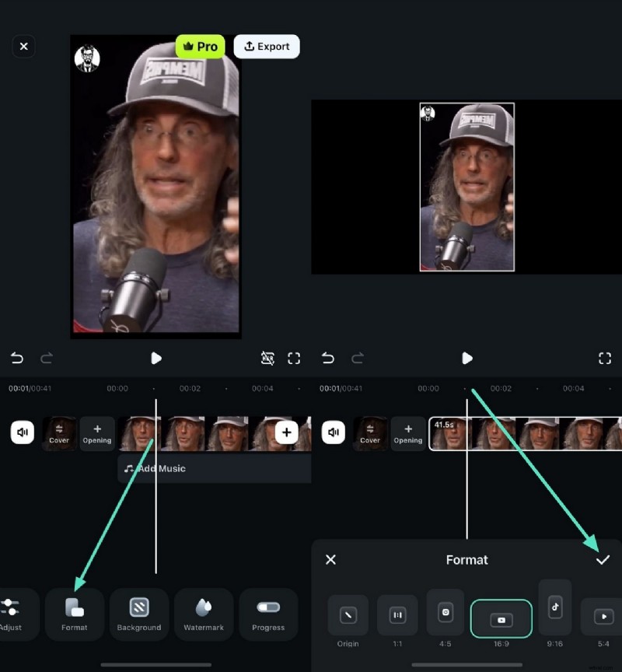The image size is (622, 672).
Task: Open the Adjust tool
Action: coord(12,614)
